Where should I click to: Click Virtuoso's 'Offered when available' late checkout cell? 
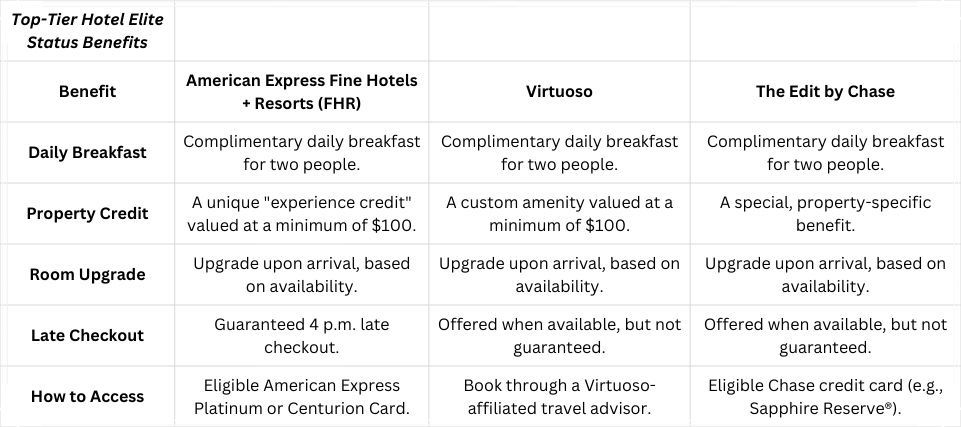click(x=559, y=336)
